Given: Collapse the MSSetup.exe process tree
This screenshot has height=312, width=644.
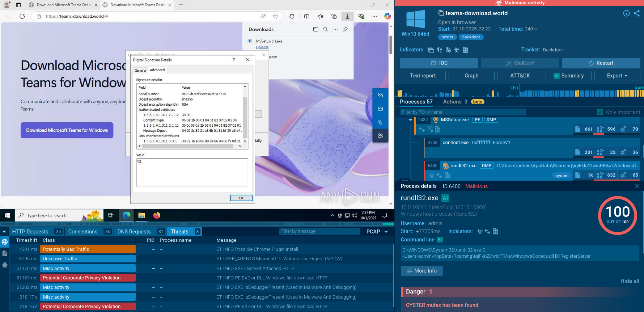Looking at the screenshot, I should pos(410,120).
